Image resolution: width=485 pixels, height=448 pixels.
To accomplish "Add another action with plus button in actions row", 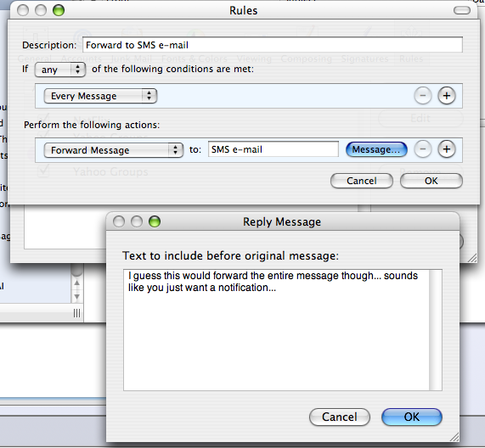I will (x=446, y=149).
